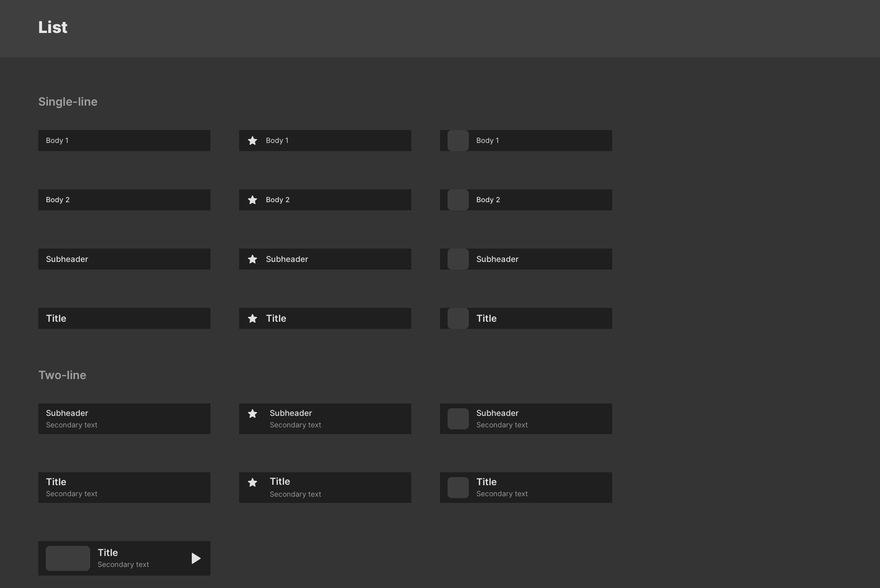The width and height of the screenshot is (880, 588).
Task: Select plain two-line Subheader with Secondary text
Action: click(124, 419)
